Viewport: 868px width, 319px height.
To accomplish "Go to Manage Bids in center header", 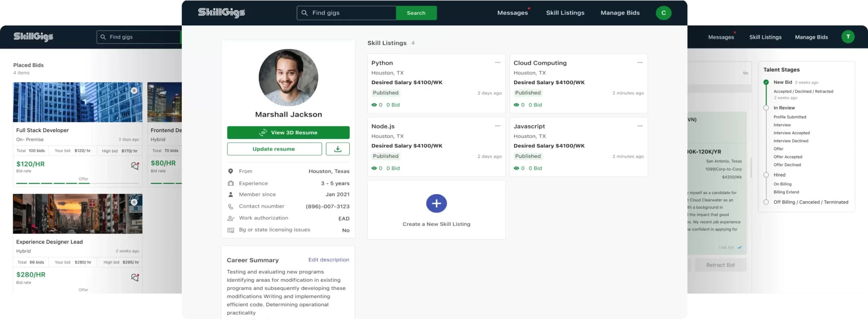I will click(620, 13).
